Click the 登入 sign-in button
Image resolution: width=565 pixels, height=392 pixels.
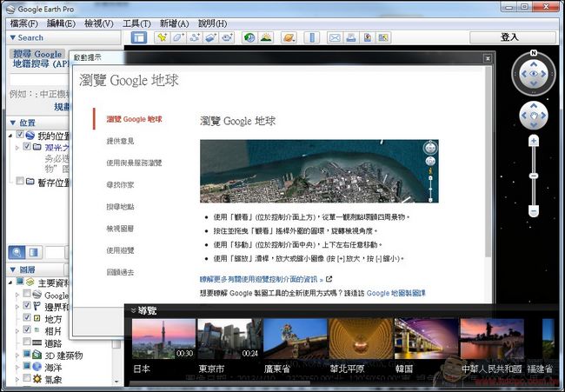point(513,37)
